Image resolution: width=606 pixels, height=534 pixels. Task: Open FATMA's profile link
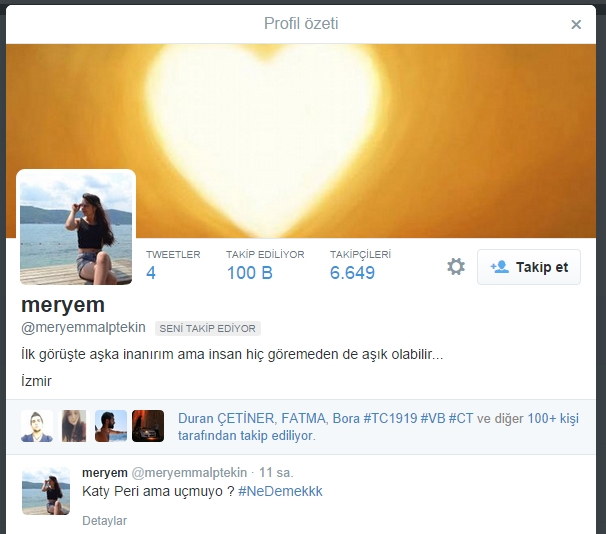coord(303,418)
